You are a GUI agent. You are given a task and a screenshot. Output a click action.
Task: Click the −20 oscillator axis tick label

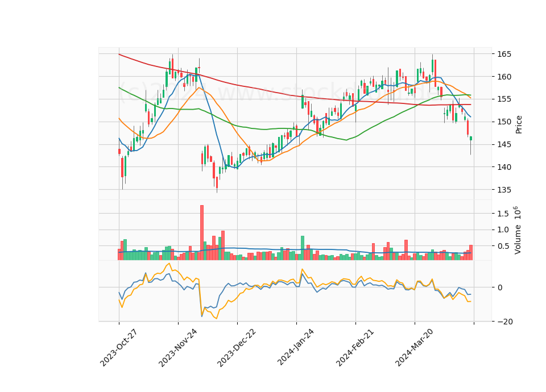pyautogui.click(x=505, y=322)
